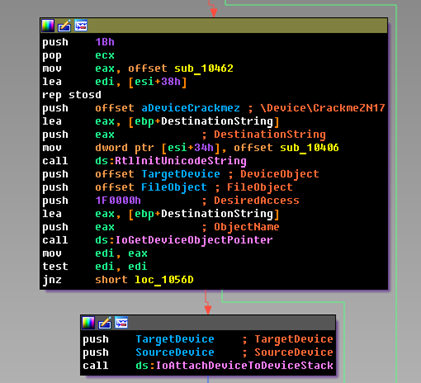Click the graph group icon in upper node
Viewport: 421px width, 383px height.
[81, 26]
